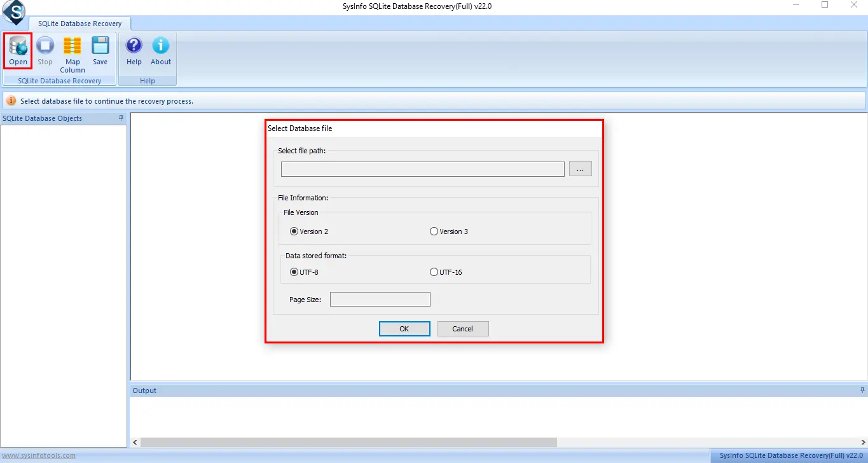
Task: Confirm the database selection with OK
Action: [404, 328]
